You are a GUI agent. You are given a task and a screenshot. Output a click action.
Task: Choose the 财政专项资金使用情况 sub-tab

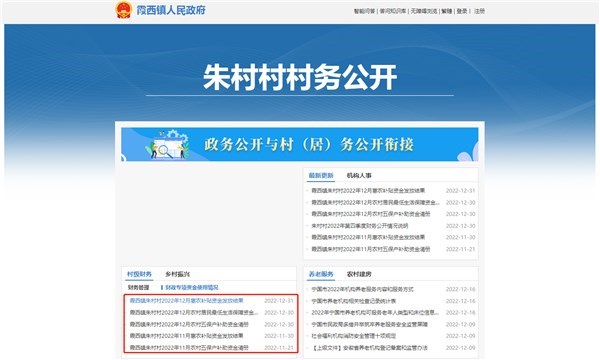click(x=192, y=287)
